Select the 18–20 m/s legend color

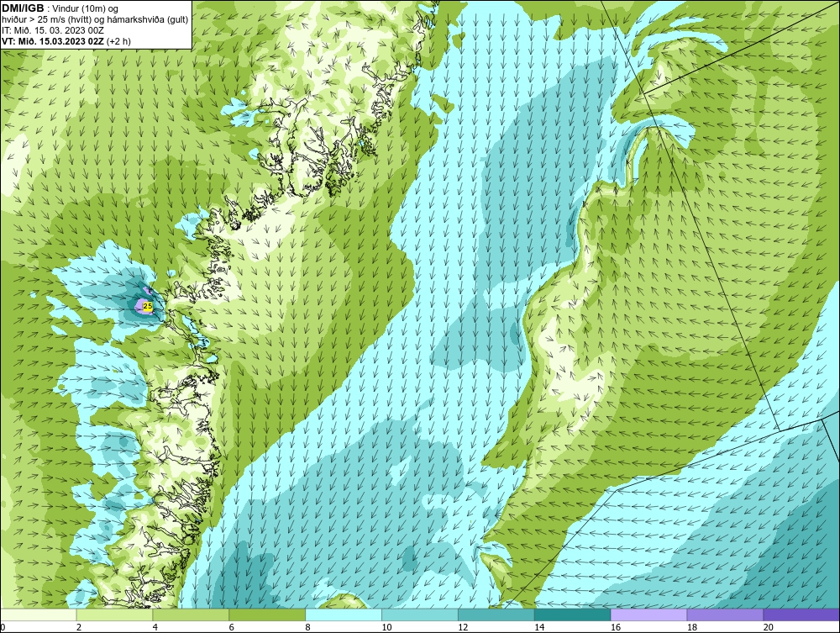[726, 615]
